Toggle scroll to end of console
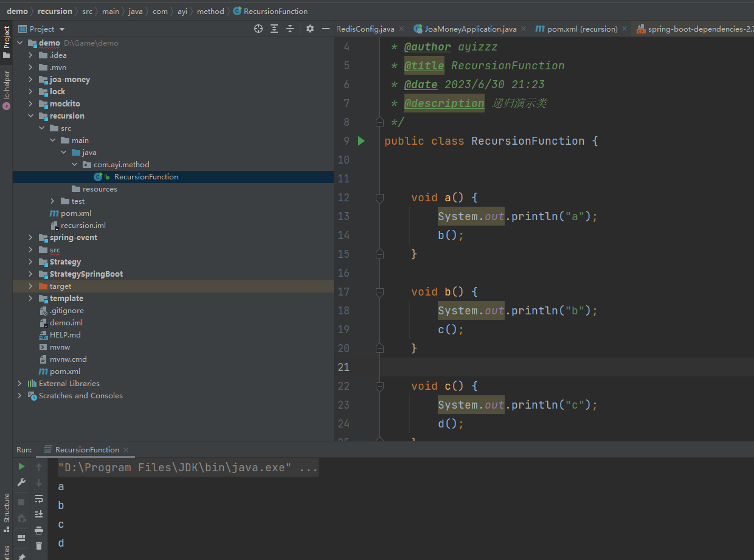 39,514
